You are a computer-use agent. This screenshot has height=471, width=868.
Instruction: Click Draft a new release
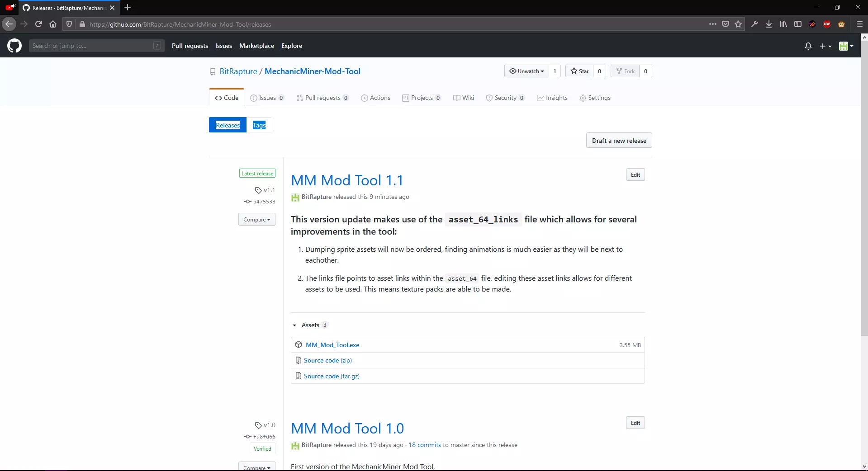(619, 141)
